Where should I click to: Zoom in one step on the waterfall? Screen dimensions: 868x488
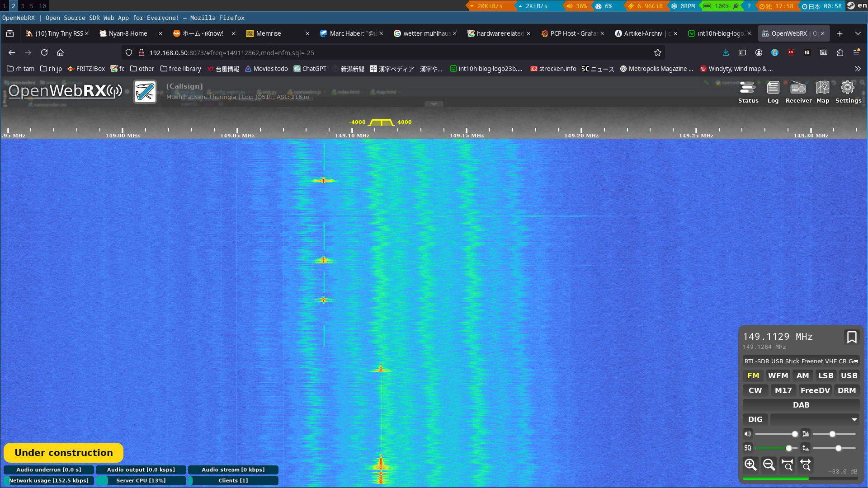coord(750,465)
